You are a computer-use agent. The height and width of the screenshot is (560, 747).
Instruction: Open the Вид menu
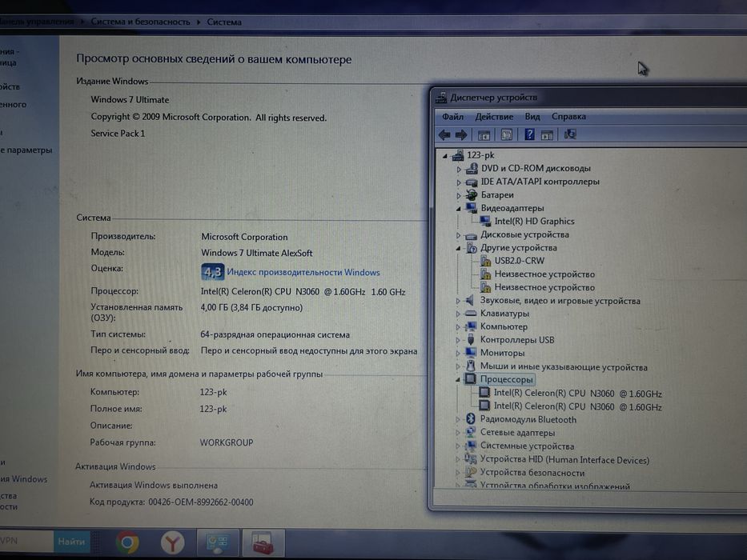532,117
